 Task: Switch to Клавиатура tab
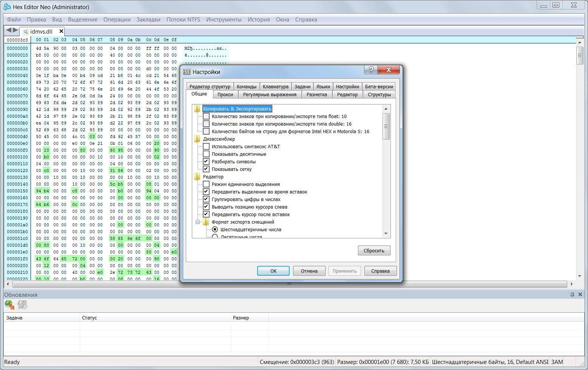click(275, 86)
